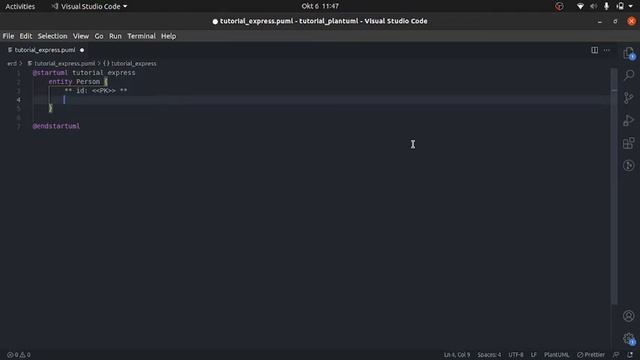Click the feedback icon in status bar
The height and width of the screenshot is (360, 640).
pos(616,355)
